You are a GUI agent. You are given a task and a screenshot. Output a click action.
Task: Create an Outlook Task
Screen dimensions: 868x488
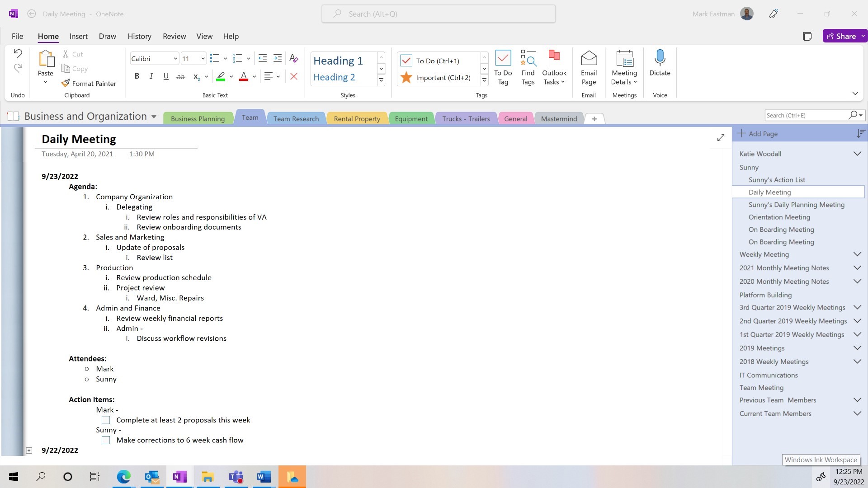(x=554, y=68)
